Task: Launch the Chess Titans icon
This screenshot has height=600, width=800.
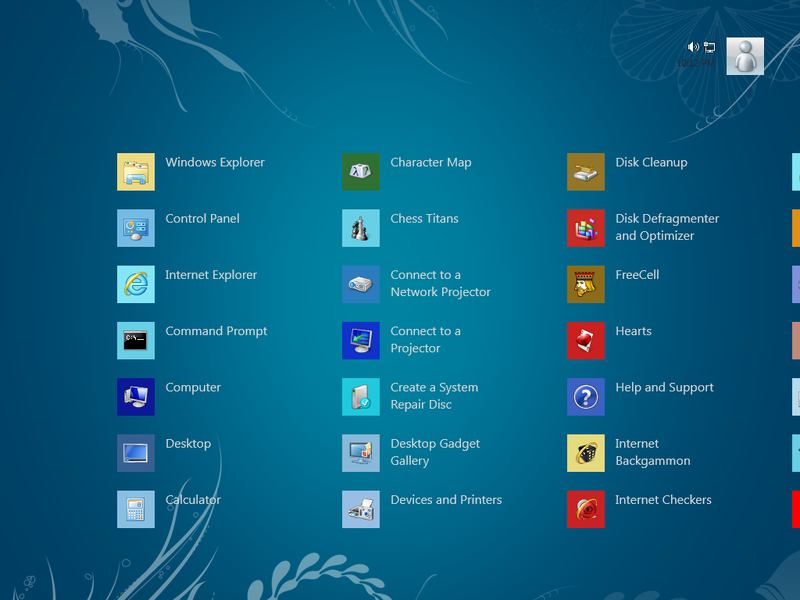Action: pyautogui.click(x=361, y=228)
